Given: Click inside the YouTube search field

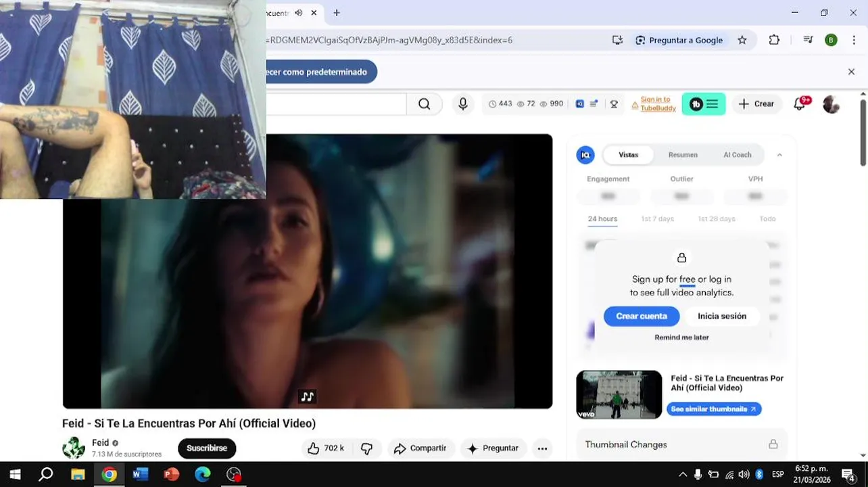Looking at the screenshot, I should pos(336,104).
